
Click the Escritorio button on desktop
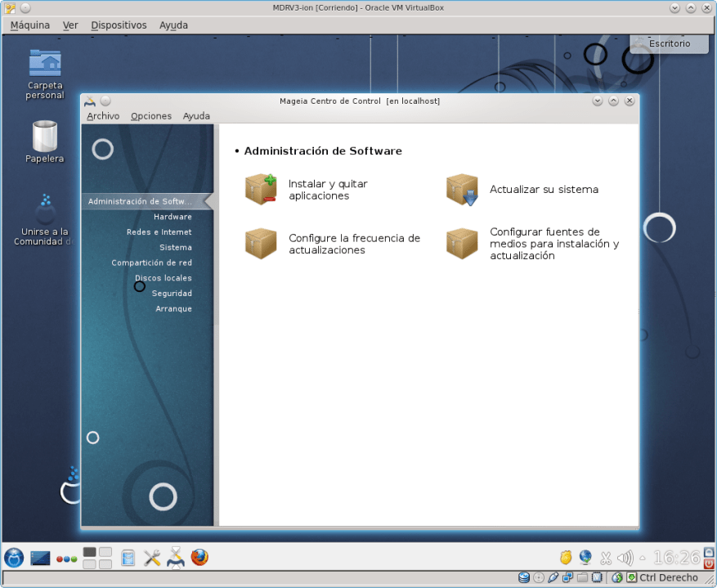tap(669, 43)
